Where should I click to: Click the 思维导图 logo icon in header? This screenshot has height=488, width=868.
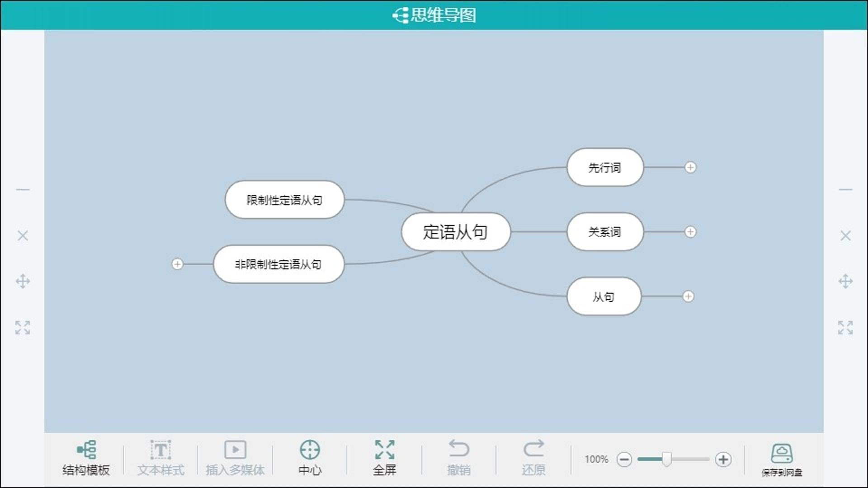click(400, 15)
